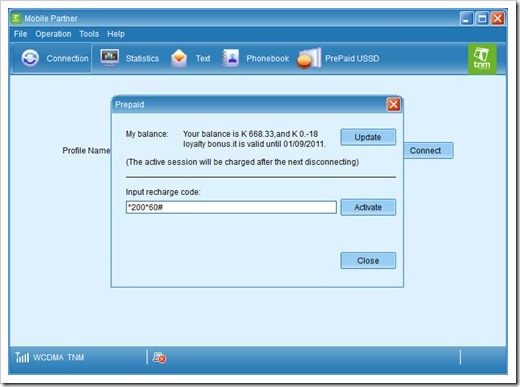Open the Connection tab icon
The height and width of the screenshot is (387, 520).
[30, 58]
